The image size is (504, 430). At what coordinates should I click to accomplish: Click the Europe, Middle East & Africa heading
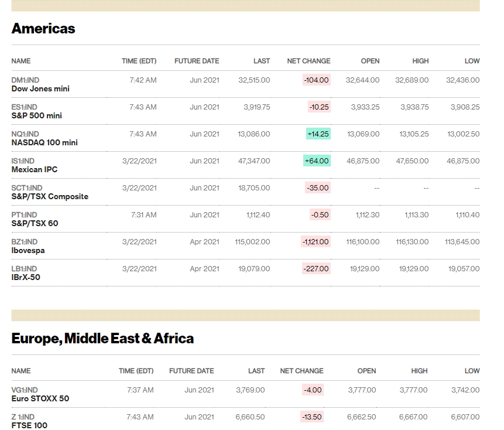[x=102, y=339]
